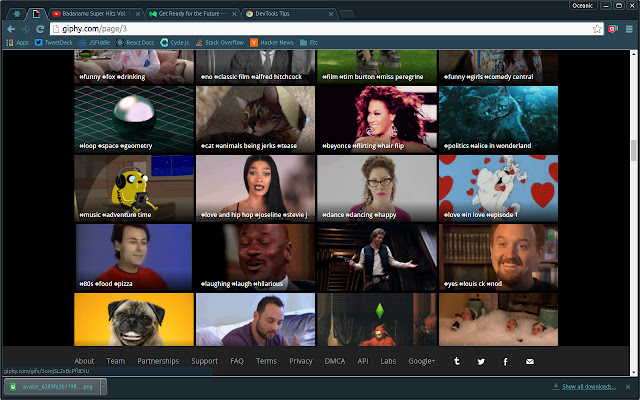The height and width of the screenshot is (400, 640).
Task: Open the Support footer link
Action: 204,361
